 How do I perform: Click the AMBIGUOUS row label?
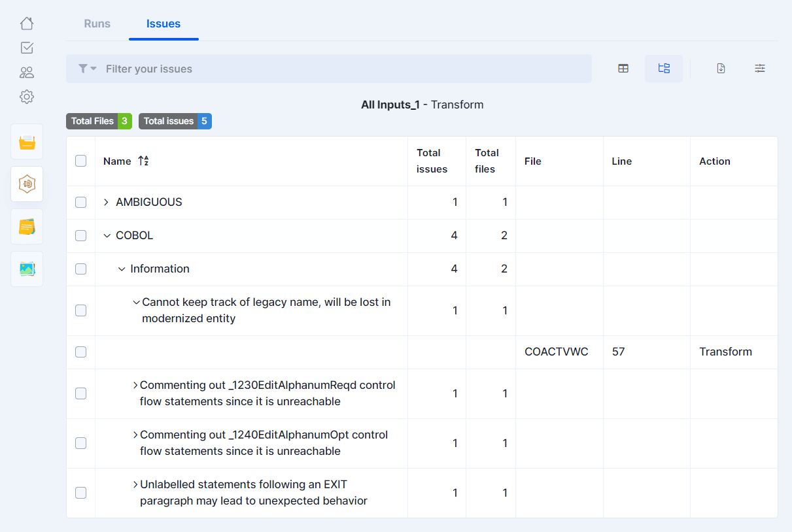[x=149, y=202]
